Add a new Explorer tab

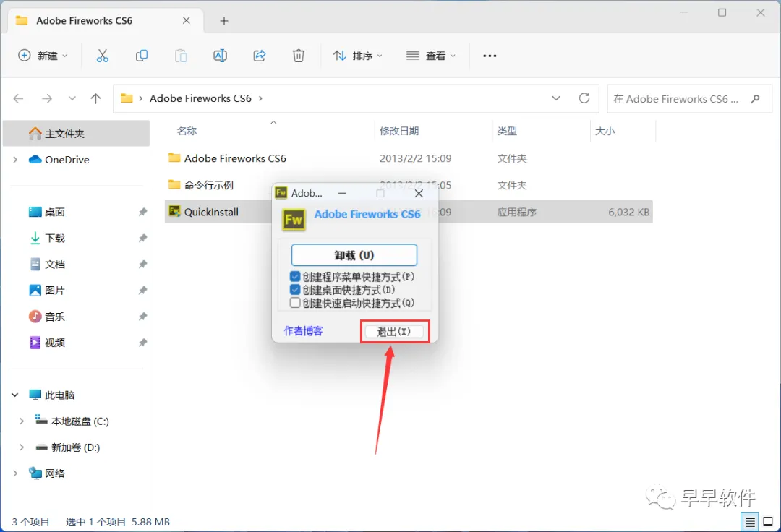pos(224,21)
